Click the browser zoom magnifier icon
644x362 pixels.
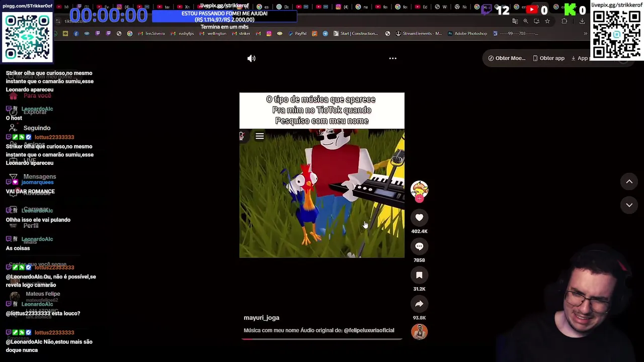click(x=526, y=21)
